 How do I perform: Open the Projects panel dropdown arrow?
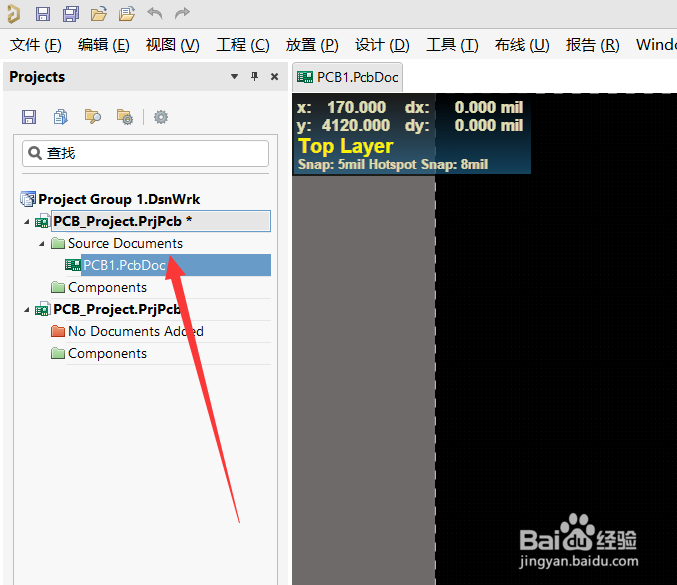point(234,76)
